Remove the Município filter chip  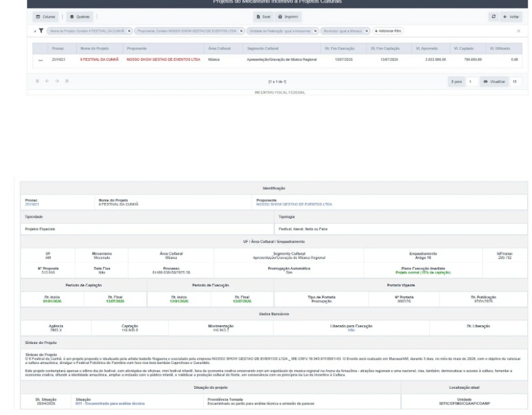tap(367, 31)
